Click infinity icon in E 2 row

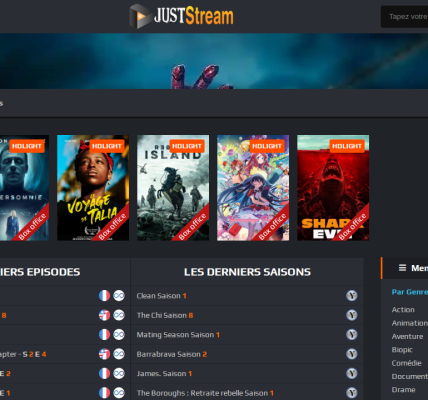(x=119, y=373)
